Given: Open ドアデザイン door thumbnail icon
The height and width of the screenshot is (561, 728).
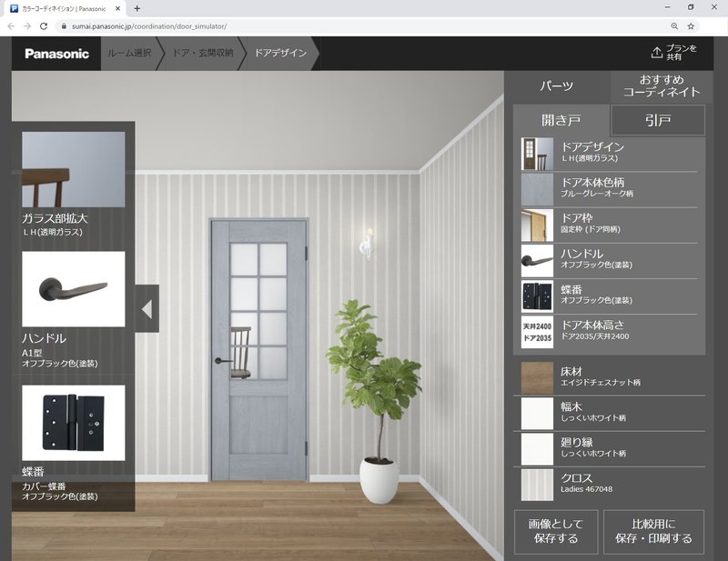Looking at the screenshot, I should pyautogui.click(x=537, y=154).
